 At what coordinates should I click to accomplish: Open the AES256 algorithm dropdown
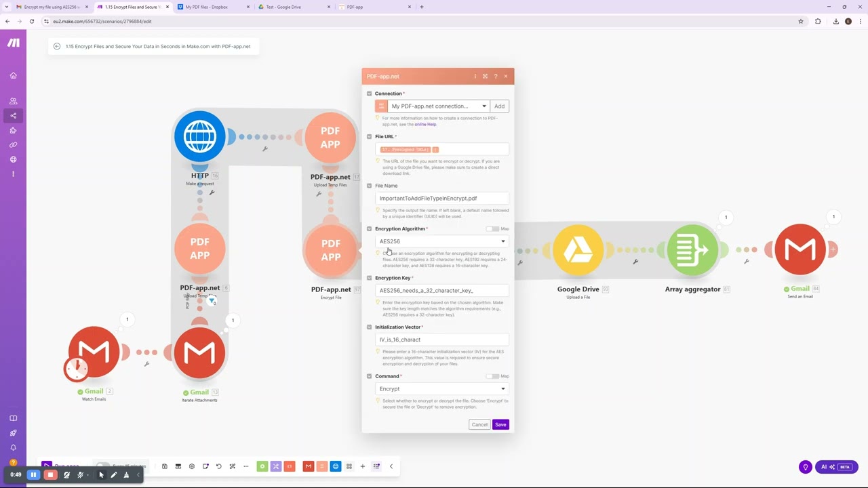point(442,241)
